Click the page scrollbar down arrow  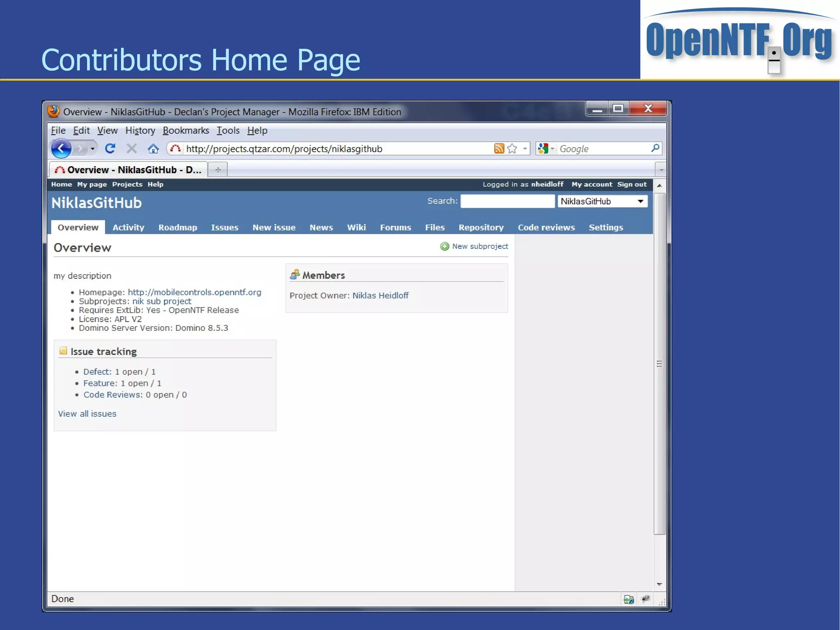click(x=659, y=584)
